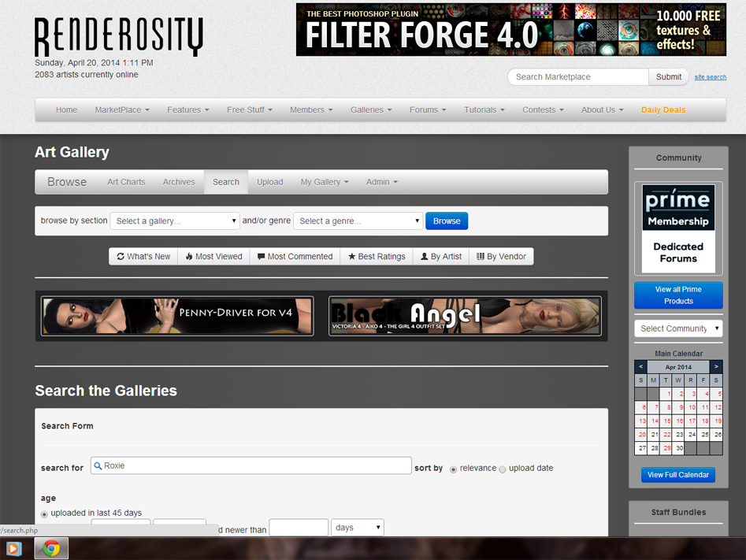
Task: Go to previous month in calendar
Action: 641,367
